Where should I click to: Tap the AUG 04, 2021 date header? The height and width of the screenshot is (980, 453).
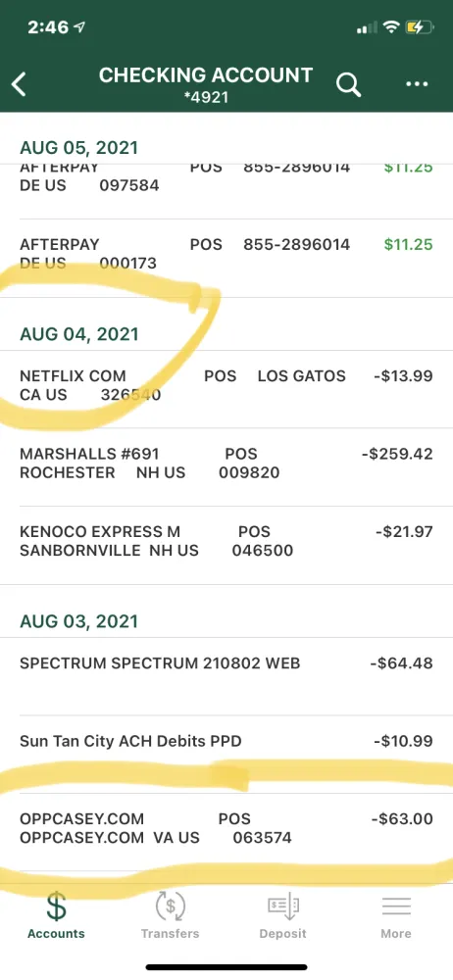point(78,334)
